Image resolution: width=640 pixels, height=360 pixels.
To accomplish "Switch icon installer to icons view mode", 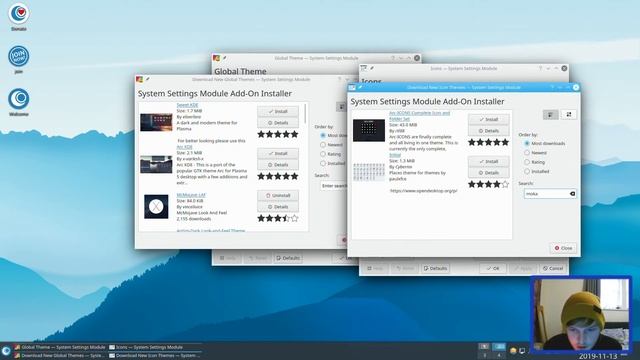I will tap(569, 115).
